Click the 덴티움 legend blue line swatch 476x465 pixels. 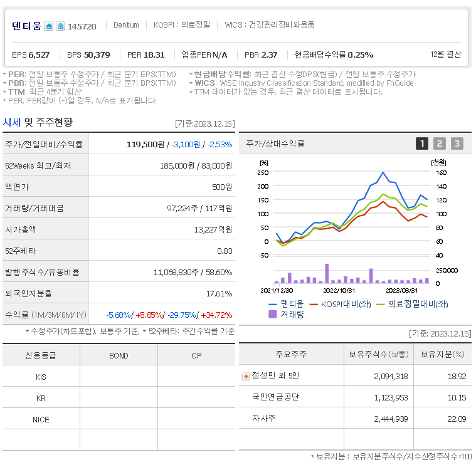pyautogui.click(x=273, y=304)
